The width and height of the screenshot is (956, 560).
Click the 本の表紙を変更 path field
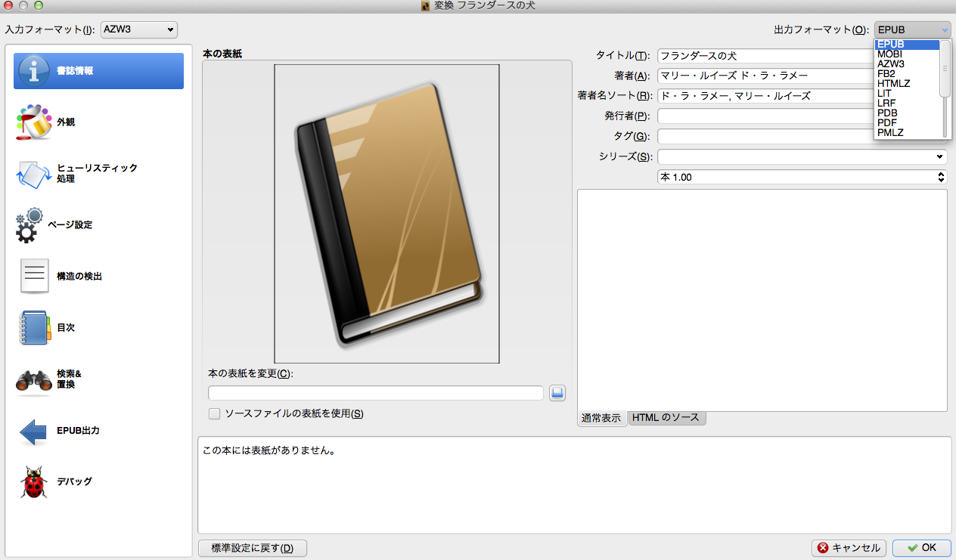(x=376, y=393)
